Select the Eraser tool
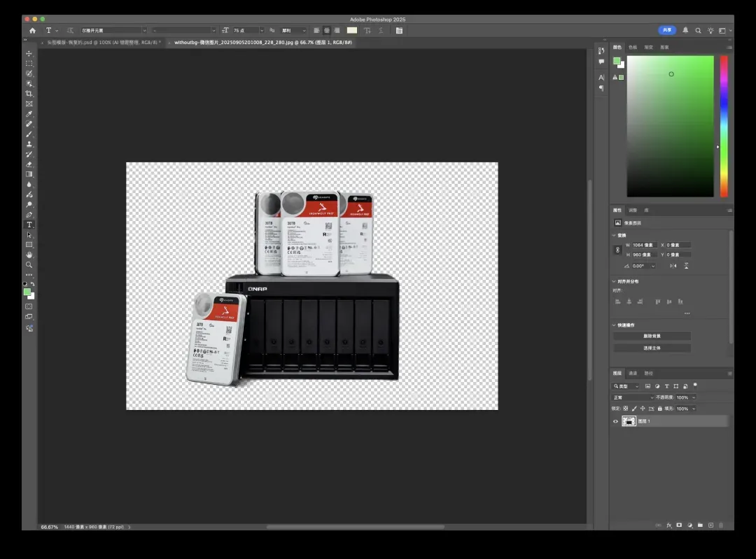The width and height of the screenshot is (756, 559). coord(29,164)
